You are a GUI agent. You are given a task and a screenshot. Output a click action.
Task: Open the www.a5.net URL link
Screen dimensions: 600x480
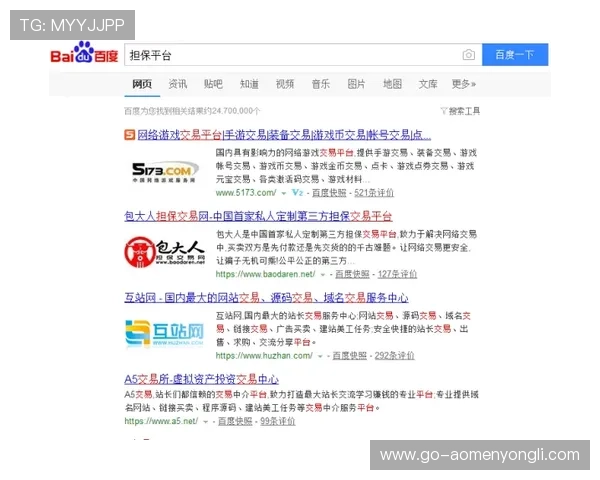coord(161,421)
